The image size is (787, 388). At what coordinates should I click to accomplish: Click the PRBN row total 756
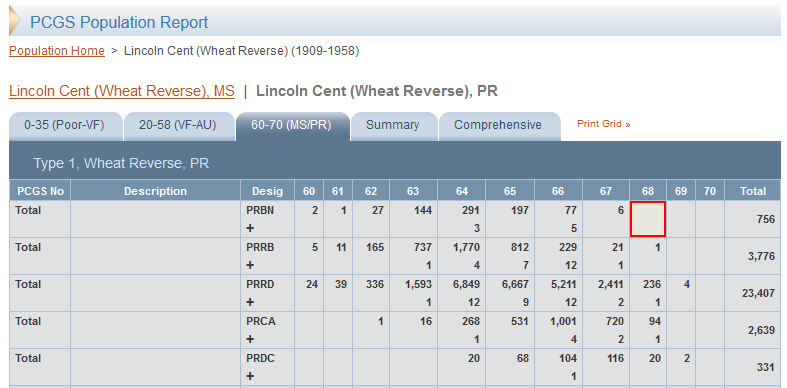766,219
